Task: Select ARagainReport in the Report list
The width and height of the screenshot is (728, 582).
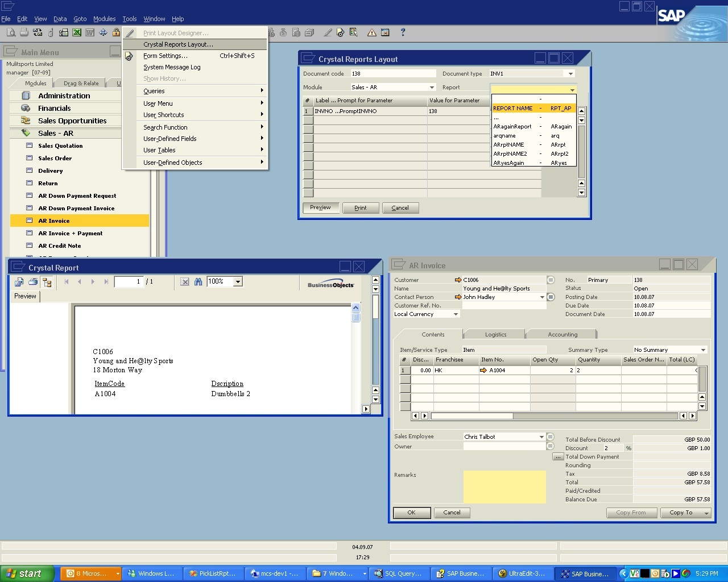Action: coord(532,127)
